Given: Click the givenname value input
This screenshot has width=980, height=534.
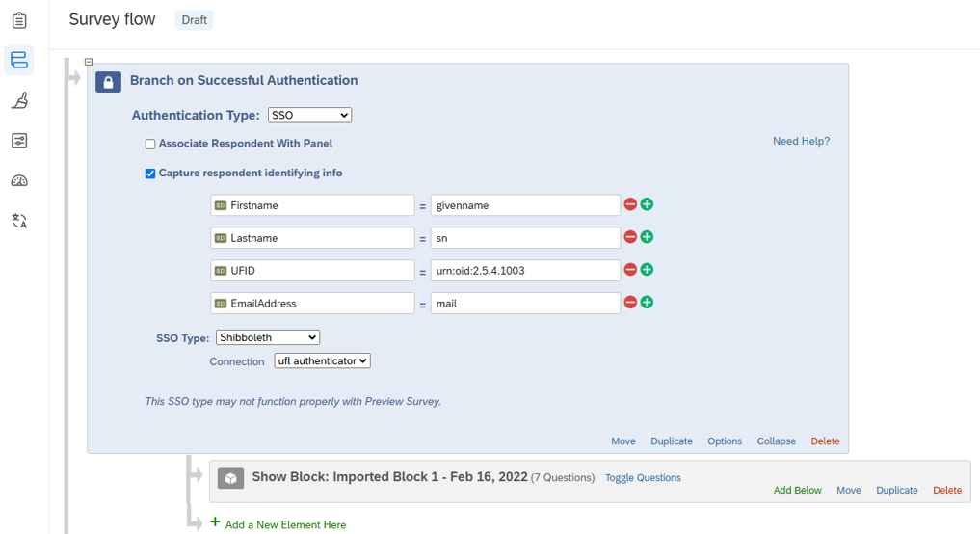Looking at the screenshot, I should coord(525,205).
